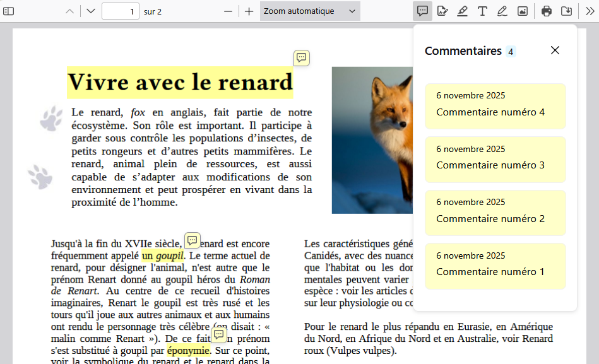
Task: Go to previous page
Action: [70, 11]
